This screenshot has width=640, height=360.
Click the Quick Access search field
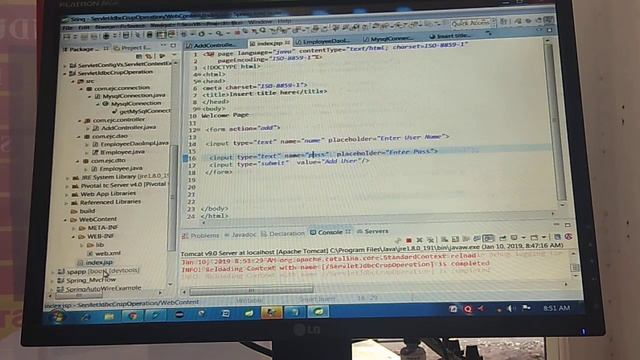[x=473, y=23]
